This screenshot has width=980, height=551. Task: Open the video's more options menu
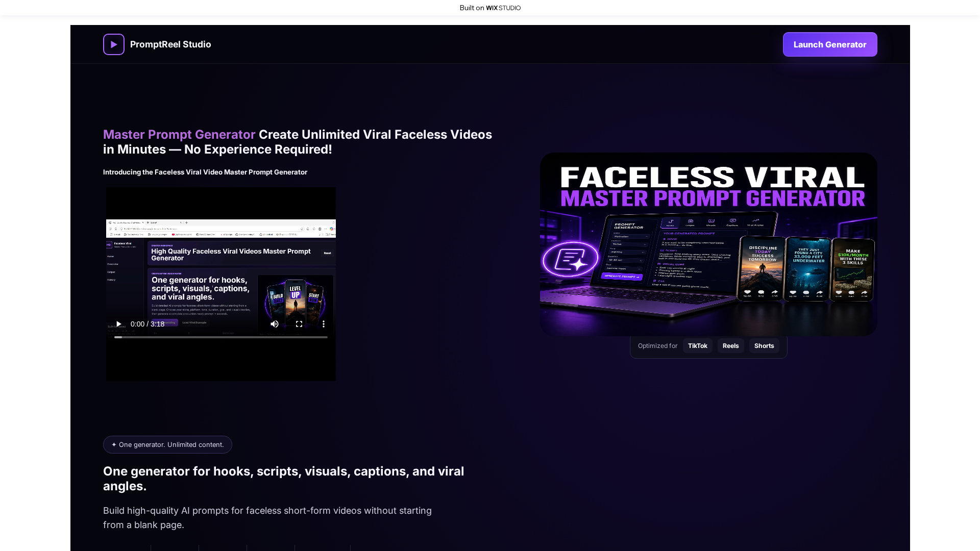[324, 324]
